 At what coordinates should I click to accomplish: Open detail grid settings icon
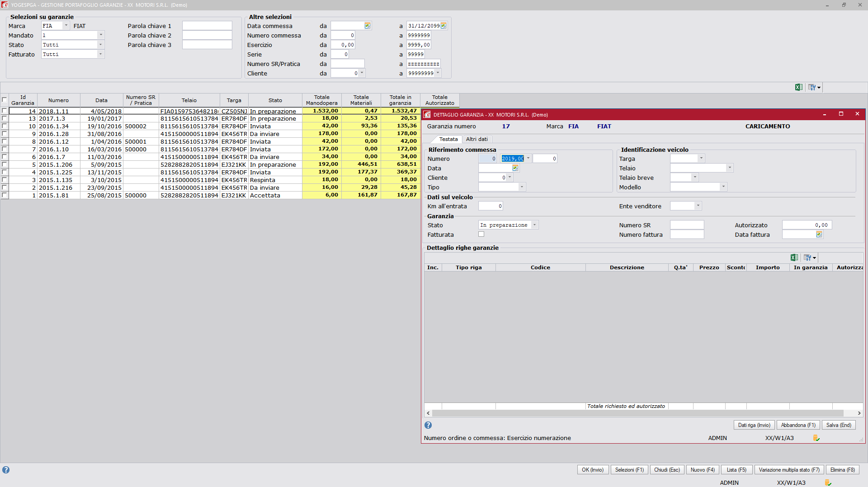pyautogui.click(x=810, y=258)
